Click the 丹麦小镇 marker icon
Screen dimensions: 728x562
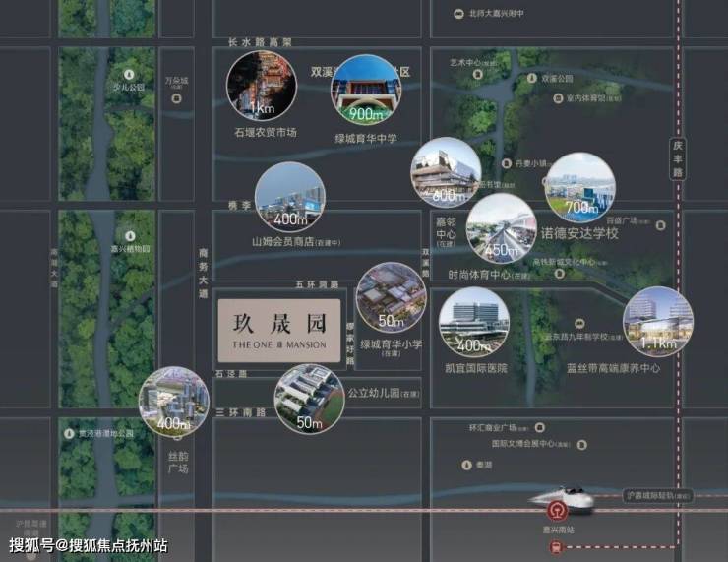point(507,163)
